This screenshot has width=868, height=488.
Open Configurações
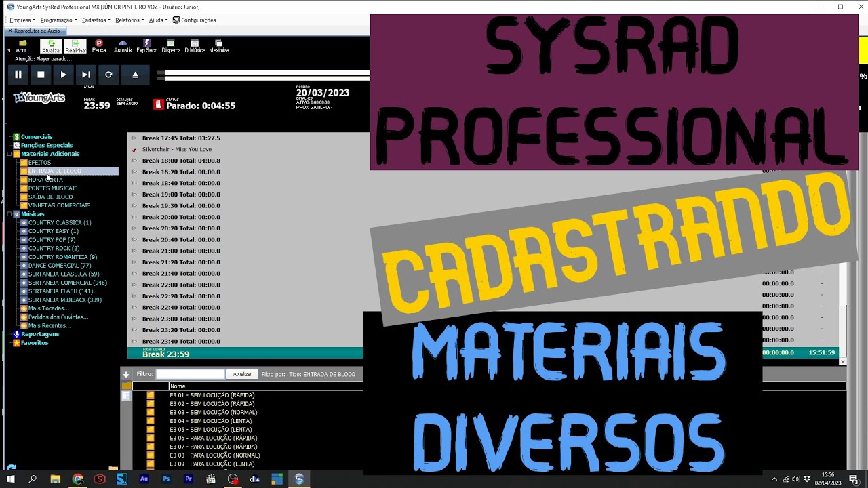(194, 20)
